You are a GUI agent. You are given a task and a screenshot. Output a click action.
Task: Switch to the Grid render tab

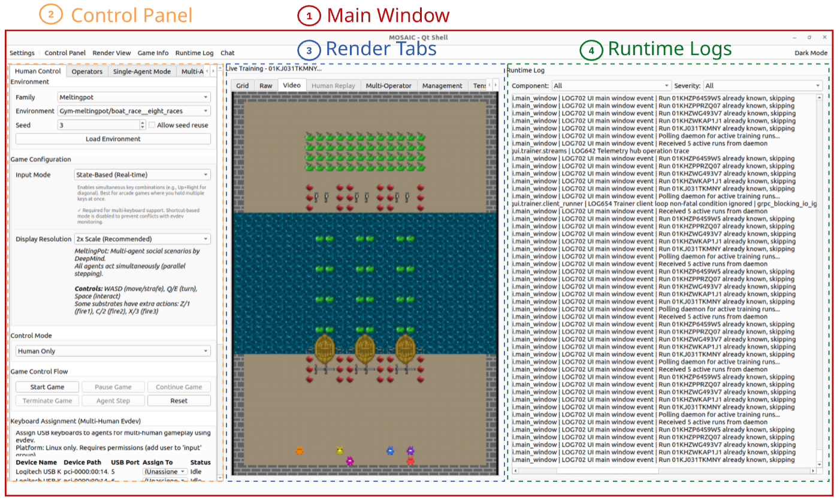coord(242,86)
